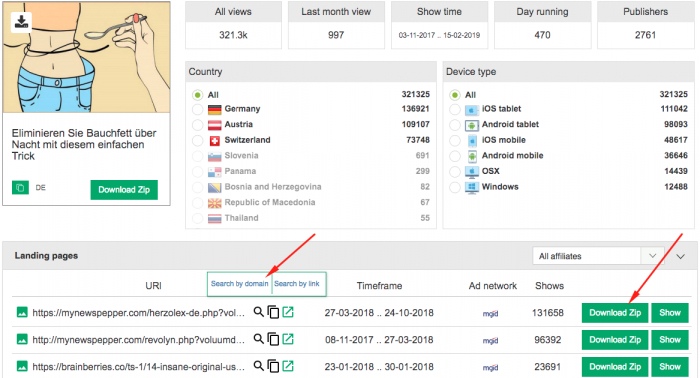The width and height of the screenshot is (700, 378).
Task: Select the Android tablet radio button
Action: point(454,125)
